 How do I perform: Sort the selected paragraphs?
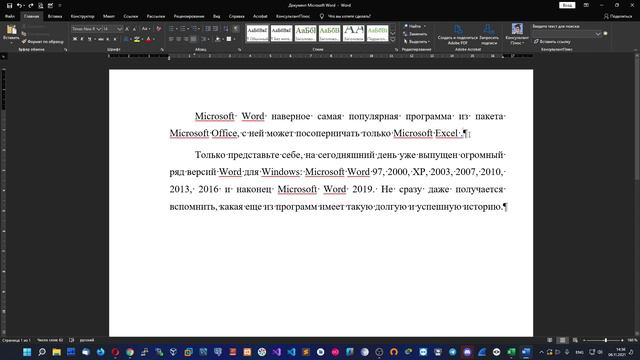pos(226,29)
